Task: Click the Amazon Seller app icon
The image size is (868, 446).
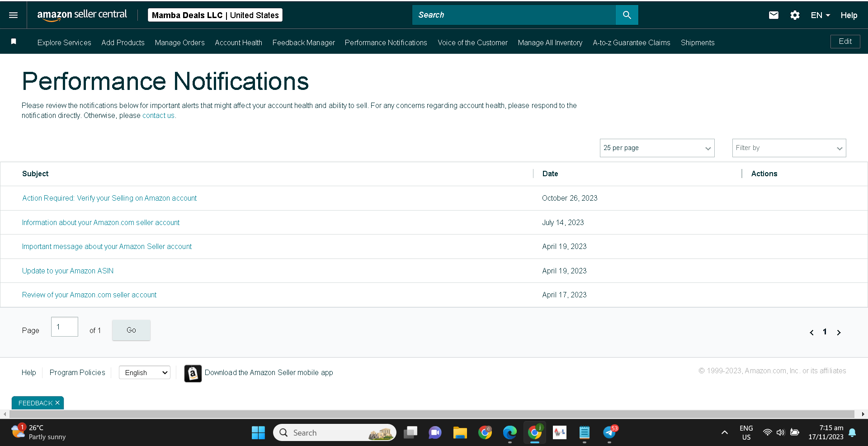Action: 193,373
